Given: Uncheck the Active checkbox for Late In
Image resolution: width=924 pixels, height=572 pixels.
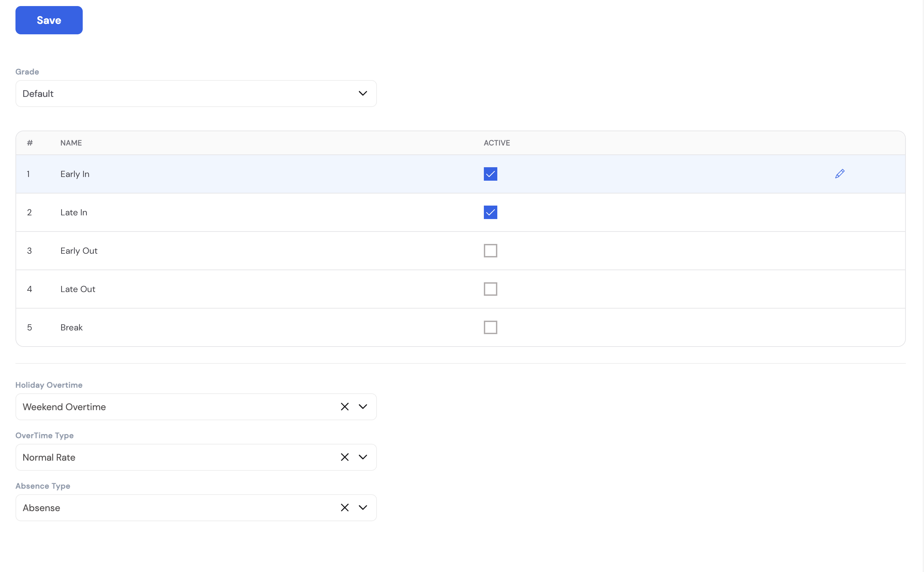Looking at the screenshot, I should click(490, 212).
